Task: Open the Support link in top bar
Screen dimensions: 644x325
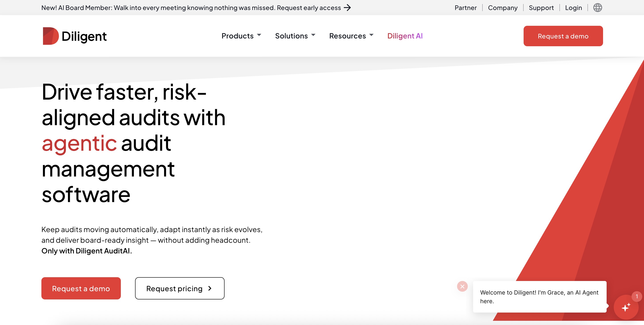Action: (541, 8)
